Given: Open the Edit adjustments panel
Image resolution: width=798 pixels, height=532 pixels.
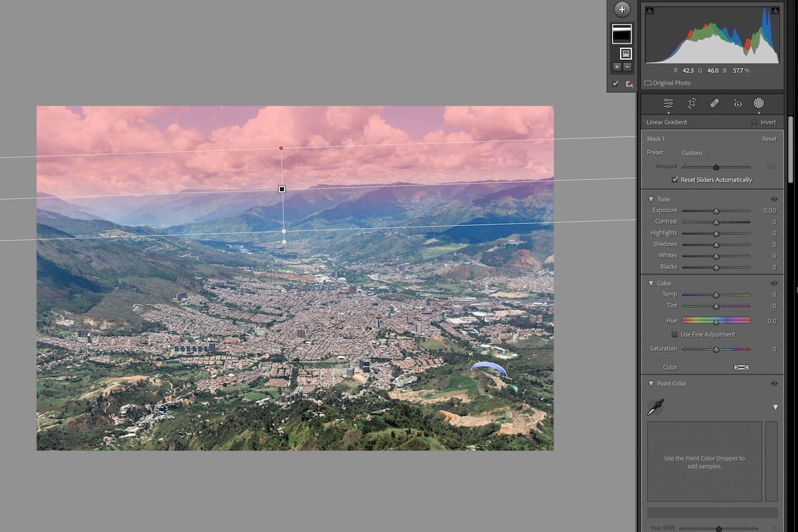Looking at the screenshot, I should 668,104.
